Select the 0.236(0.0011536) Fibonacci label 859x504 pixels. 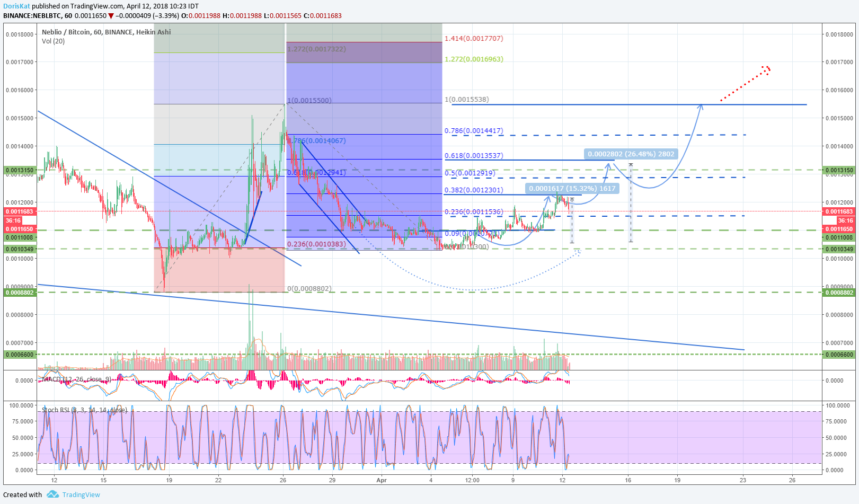[474, 212]
